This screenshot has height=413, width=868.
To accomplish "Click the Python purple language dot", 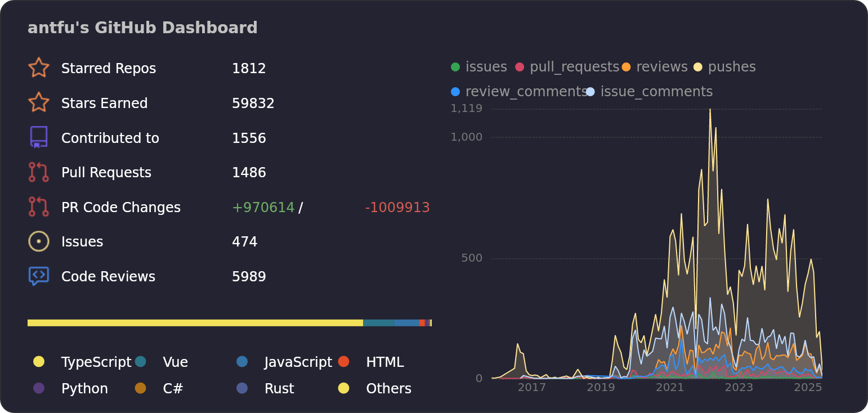I will pos(38,388).
